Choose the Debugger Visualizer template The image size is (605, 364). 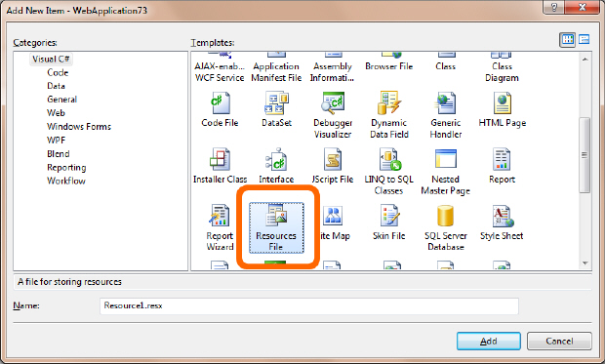click(333, 114)
